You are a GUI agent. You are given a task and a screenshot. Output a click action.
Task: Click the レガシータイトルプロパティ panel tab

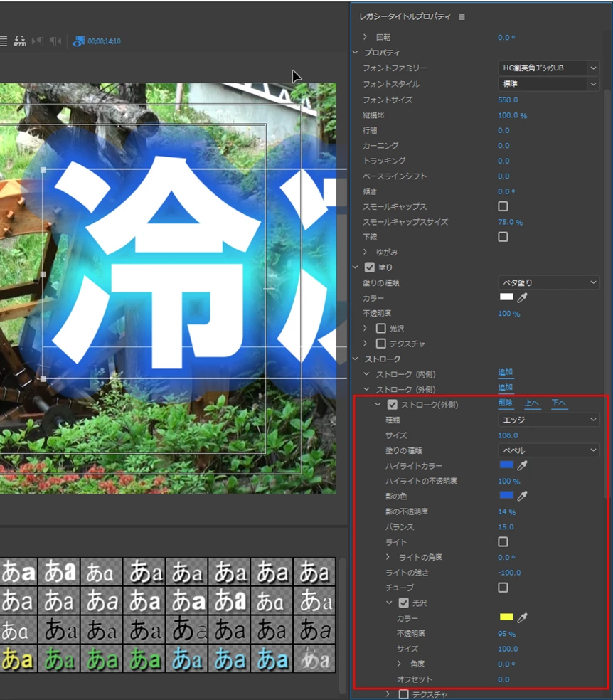pyautogui.click(x=405, y=16)
